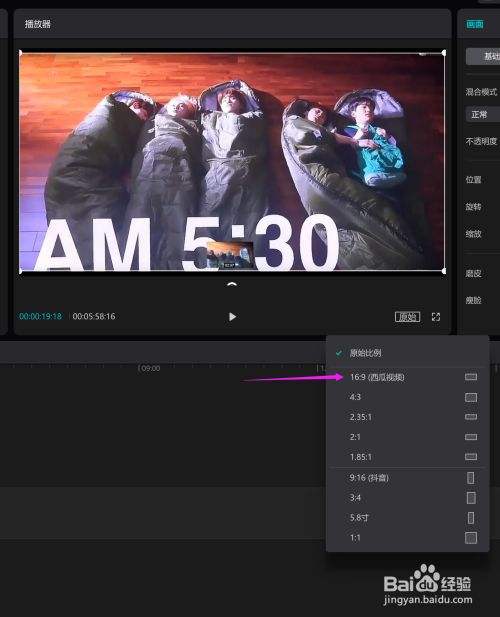Select the top-left corner handle of the video frame

point(20,53)
